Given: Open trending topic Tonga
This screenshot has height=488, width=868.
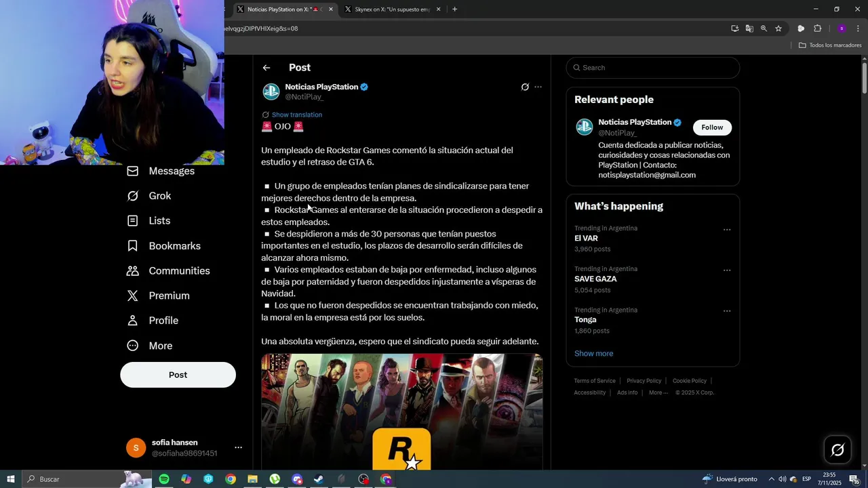Looking at the screenshot, I should pos(585,320).
